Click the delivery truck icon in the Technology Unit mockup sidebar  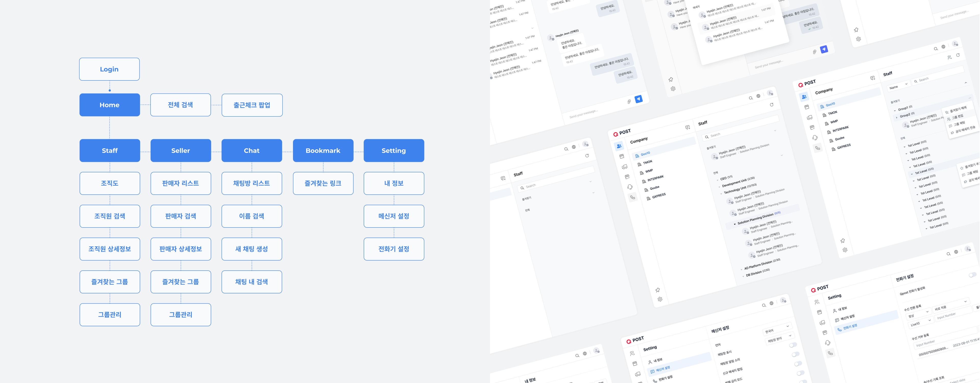624,167
